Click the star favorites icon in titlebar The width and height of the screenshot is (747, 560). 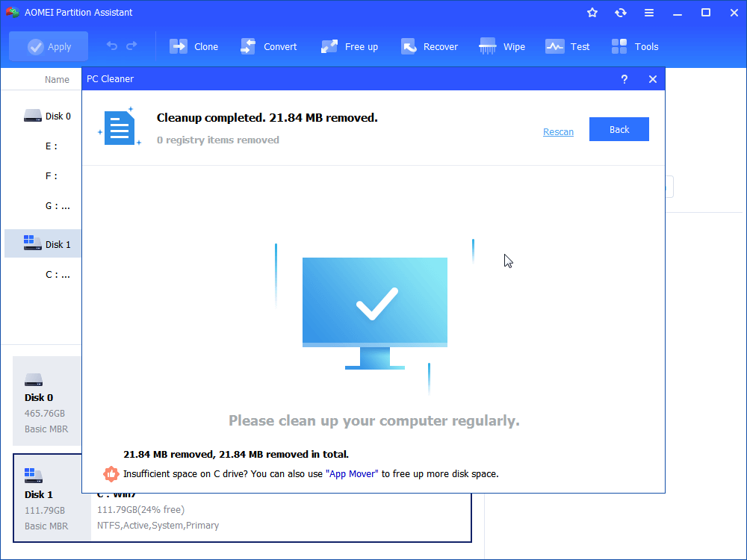point(592,12)
